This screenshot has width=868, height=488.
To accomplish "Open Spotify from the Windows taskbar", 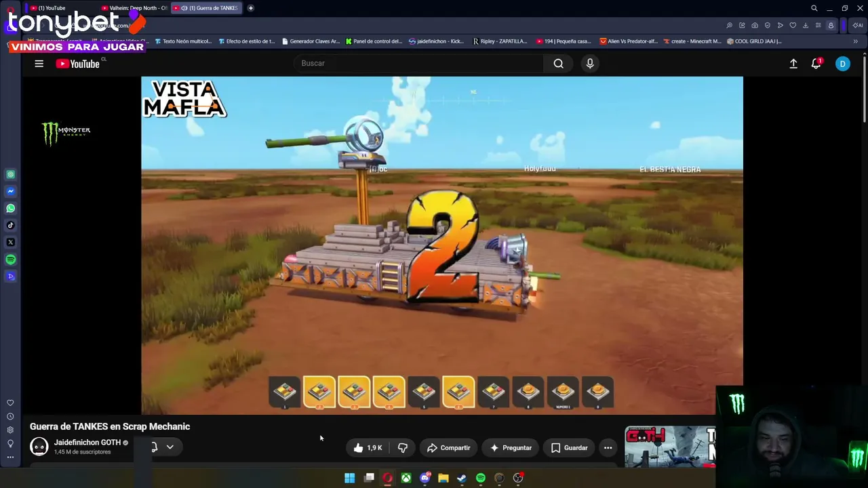I will click(x=481, y=478).
